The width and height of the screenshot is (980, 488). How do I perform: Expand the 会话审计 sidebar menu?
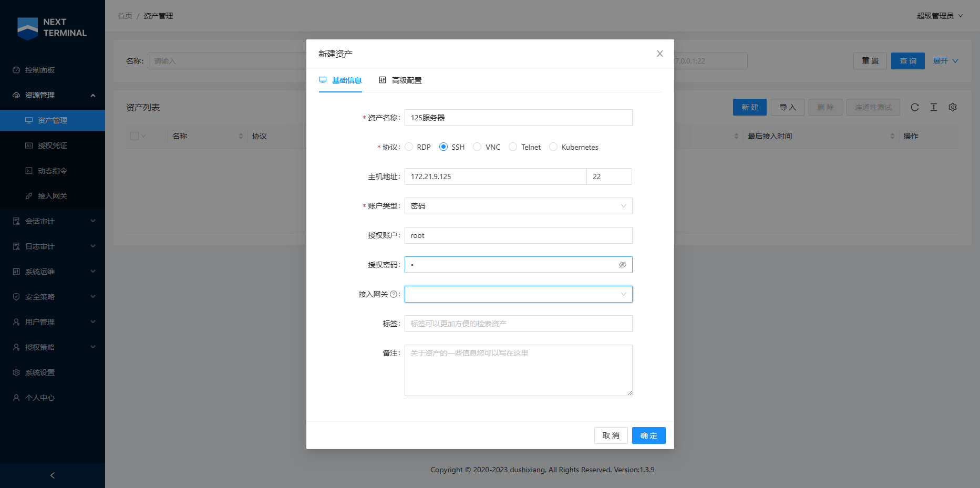coord(53,221)
